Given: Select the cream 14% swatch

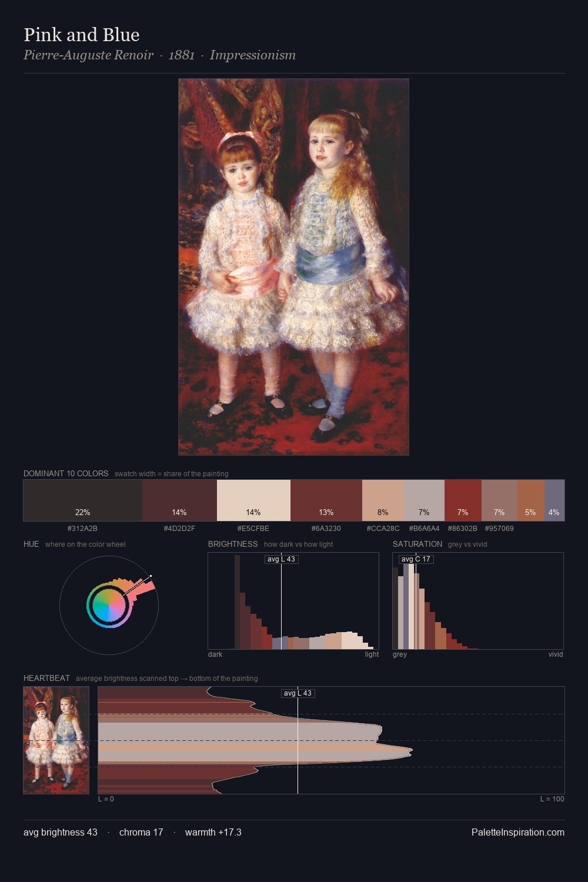Looking at the screenshot, I should 253,500.
